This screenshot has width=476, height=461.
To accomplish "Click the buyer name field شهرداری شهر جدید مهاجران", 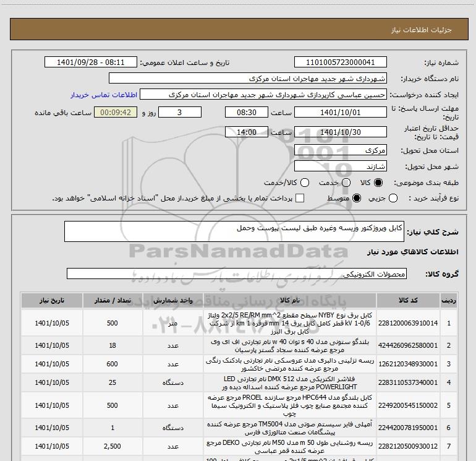I will coord(248,79).
